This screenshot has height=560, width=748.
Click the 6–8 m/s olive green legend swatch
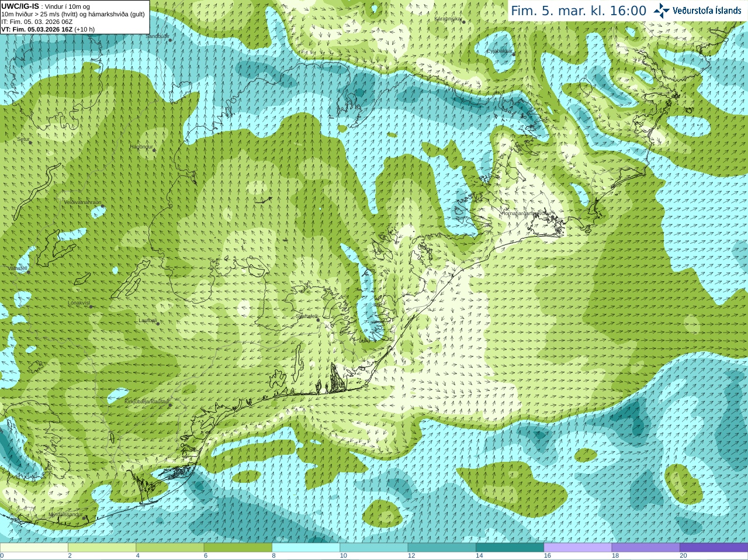point(238,548)
